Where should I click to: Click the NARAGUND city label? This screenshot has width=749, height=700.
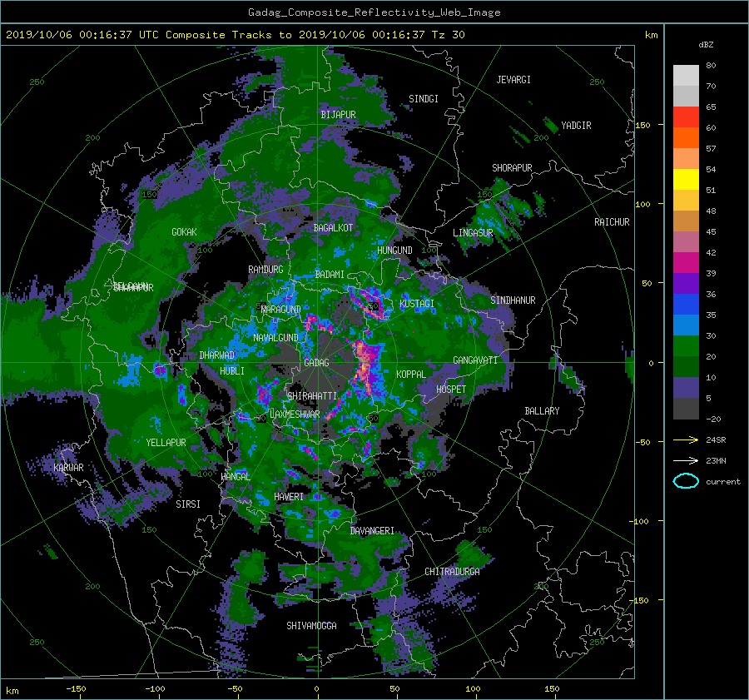point(281,310)
